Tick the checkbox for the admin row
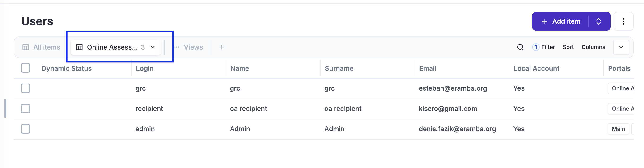 25,129
